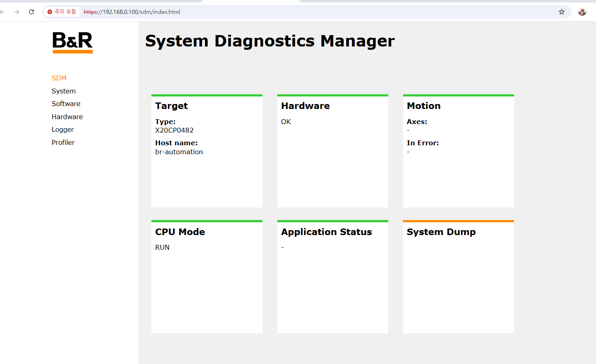Click the URL address field
Screen dimensions: 596x364
(x=318, y=12)
